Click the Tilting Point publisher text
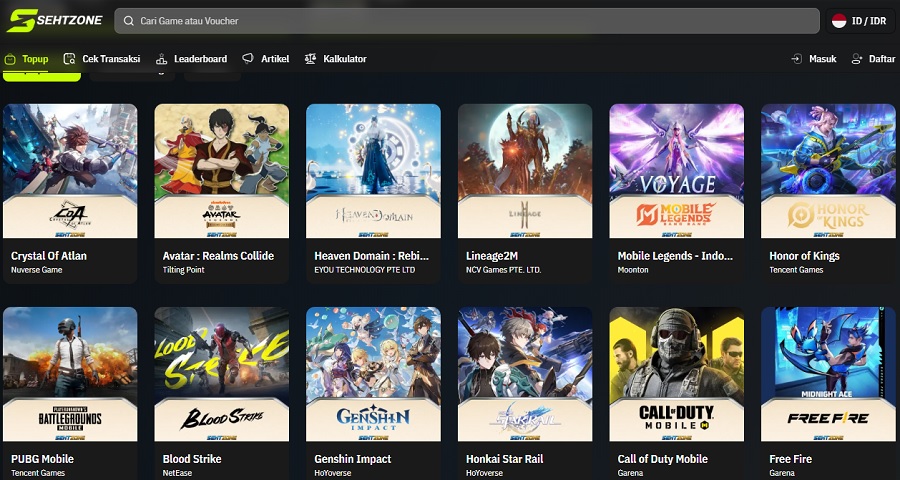The image size is (900, 480). coord(183,270)
